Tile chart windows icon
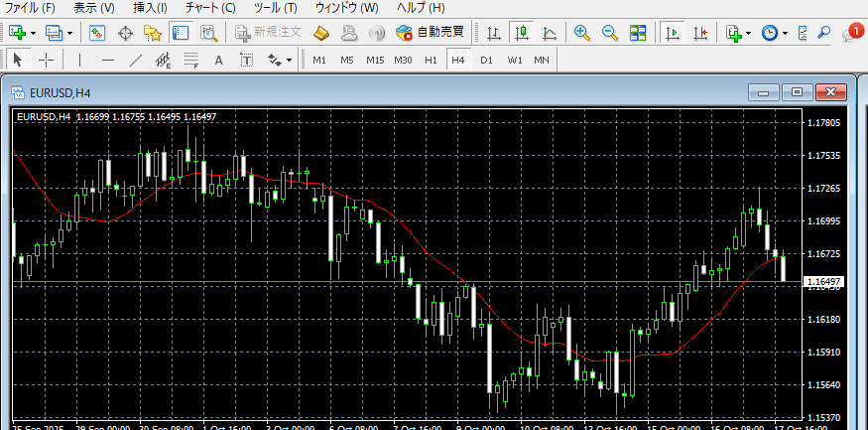The image size is (868, 430). click(x=638, y=33)
